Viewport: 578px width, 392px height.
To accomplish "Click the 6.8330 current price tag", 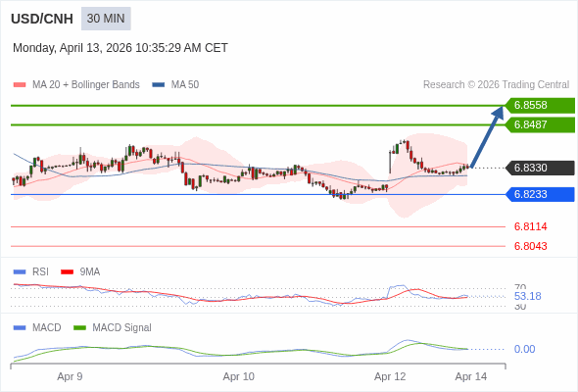I will coord(540,168).
